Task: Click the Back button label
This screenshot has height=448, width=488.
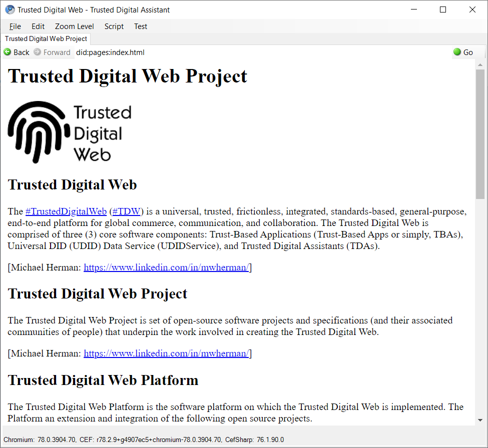Action: (x=22, y=52)
